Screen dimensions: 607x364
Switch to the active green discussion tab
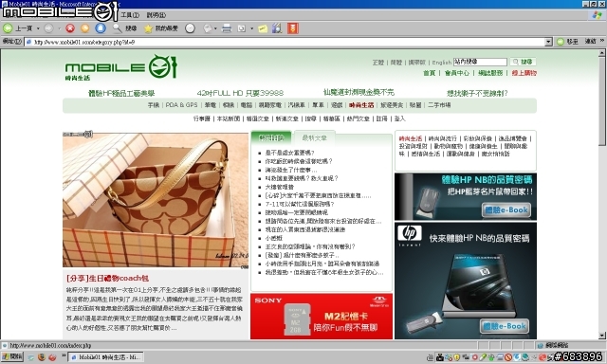coord(271,137)
